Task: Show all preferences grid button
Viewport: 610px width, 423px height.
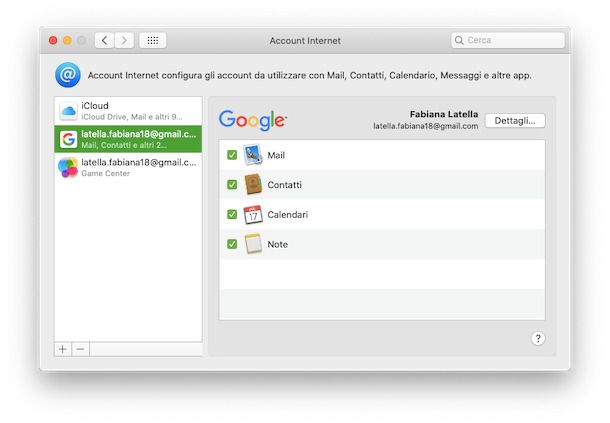Action: (x=152, y=40)
